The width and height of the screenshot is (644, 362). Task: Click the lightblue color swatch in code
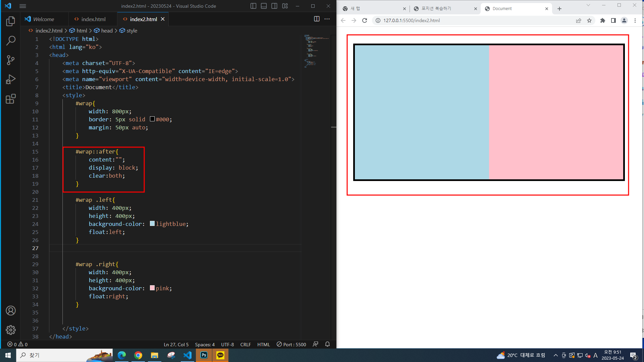(x=152, y=224)
